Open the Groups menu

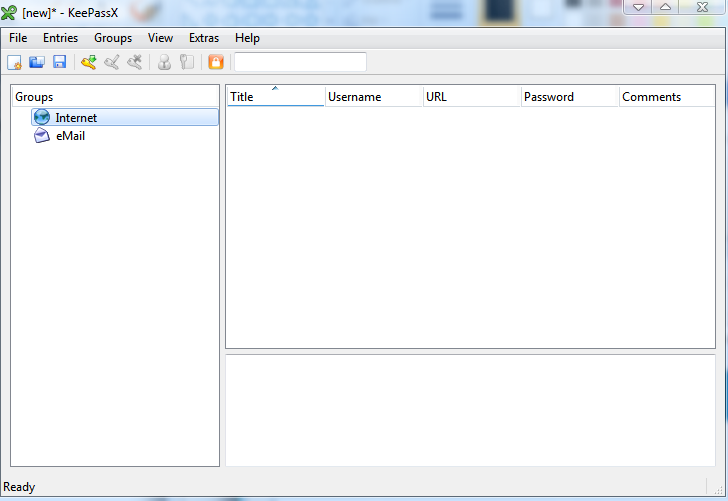point(113,38)
